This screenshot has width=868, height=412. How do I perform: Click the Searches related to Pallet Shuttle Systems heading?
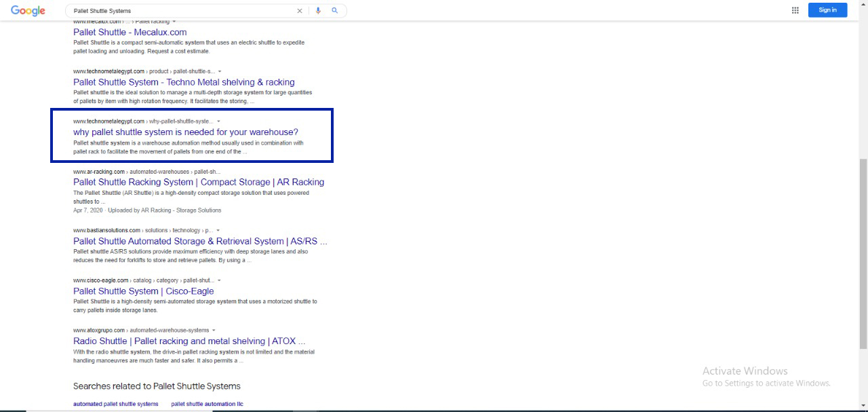pos(157,386)
